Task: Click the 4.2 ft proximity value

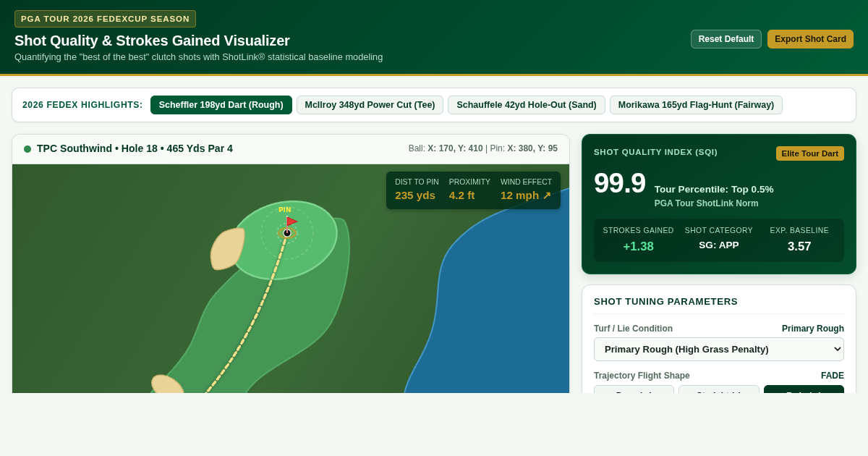Action: (461, 195)
